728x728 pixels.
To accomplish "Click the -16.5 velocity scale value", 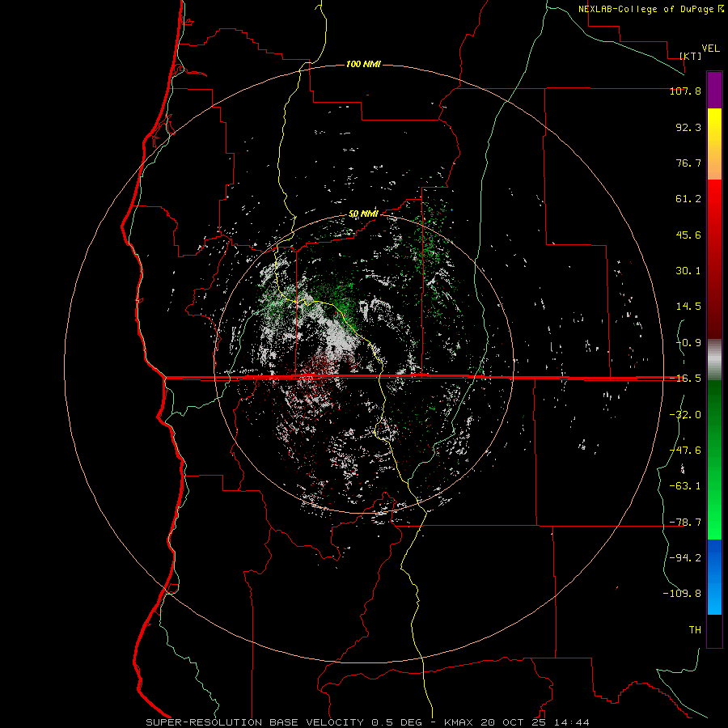I will 685,379.
